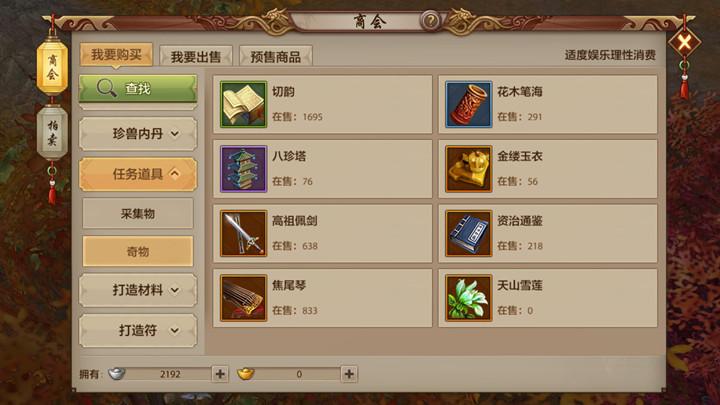
Task: Click the 切韵 book item icon
Action: [x=243, y=104]
